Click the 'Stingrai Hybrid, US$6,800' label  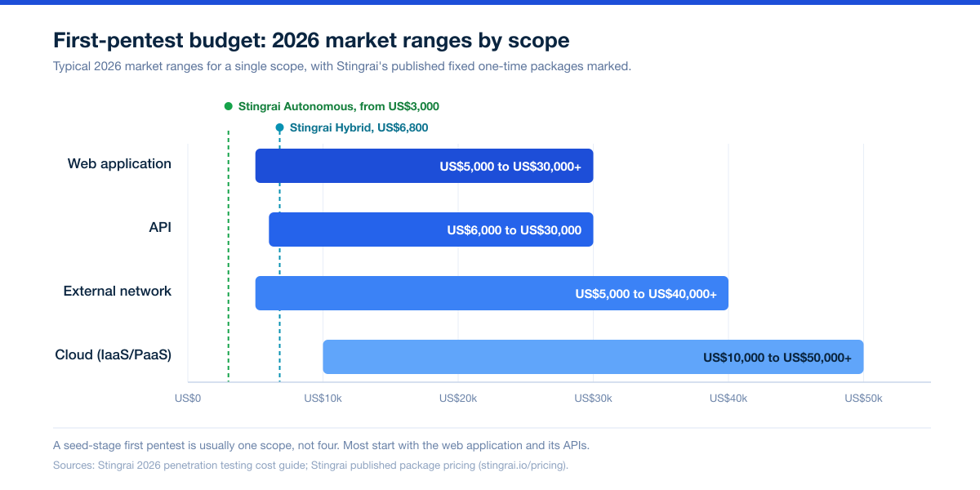click(359, 127)
